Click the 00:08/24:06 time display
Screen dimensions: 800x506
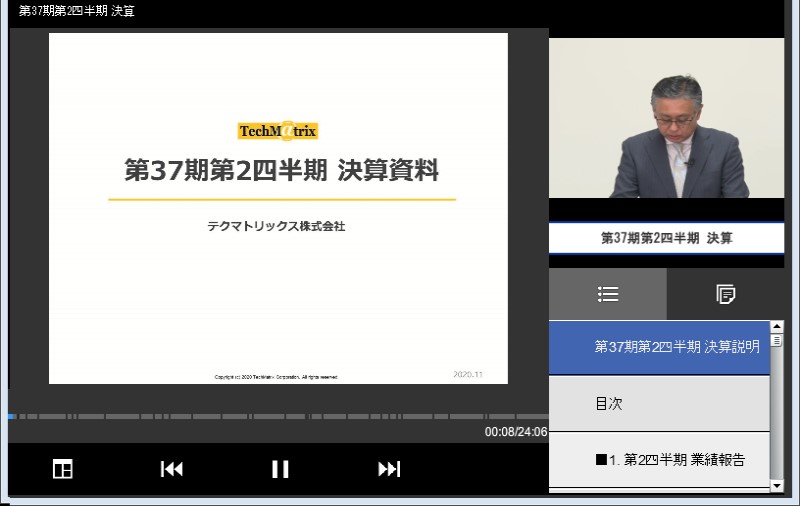point(515,432)
